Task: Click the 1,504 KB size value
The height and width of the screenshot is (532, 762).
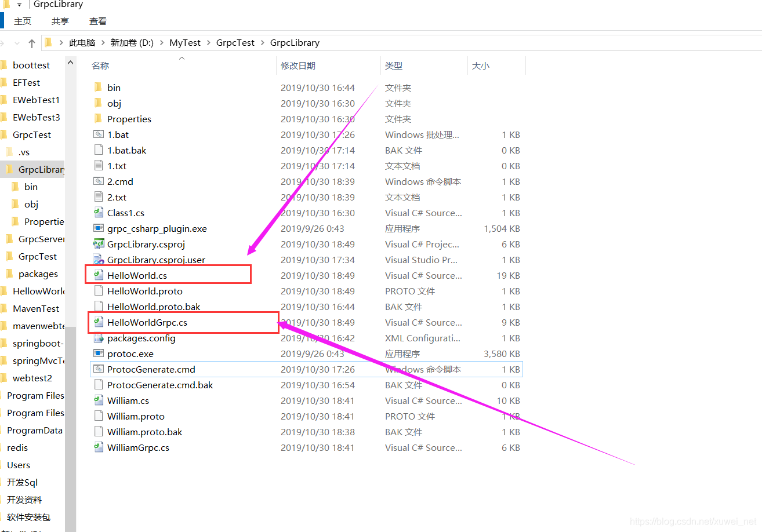Action: point(502,228)
